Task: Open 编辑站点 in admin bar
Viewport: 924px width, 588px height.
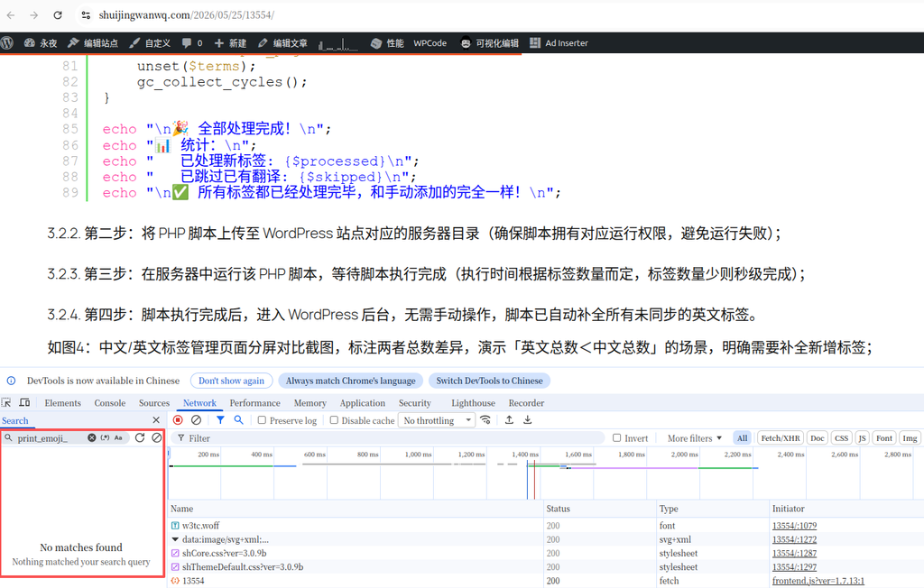Action: tap(93, 43)
